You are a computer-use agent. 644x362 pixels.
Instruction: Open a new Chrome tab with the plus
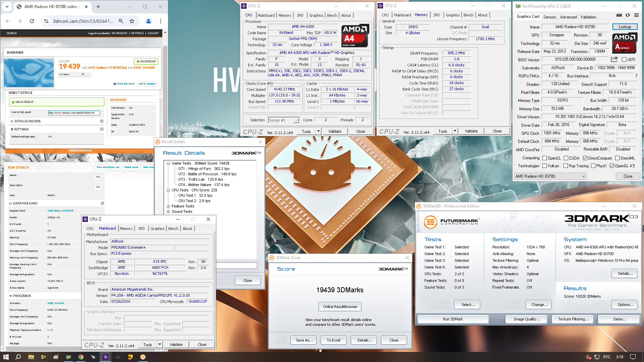[x=98, y=7]
